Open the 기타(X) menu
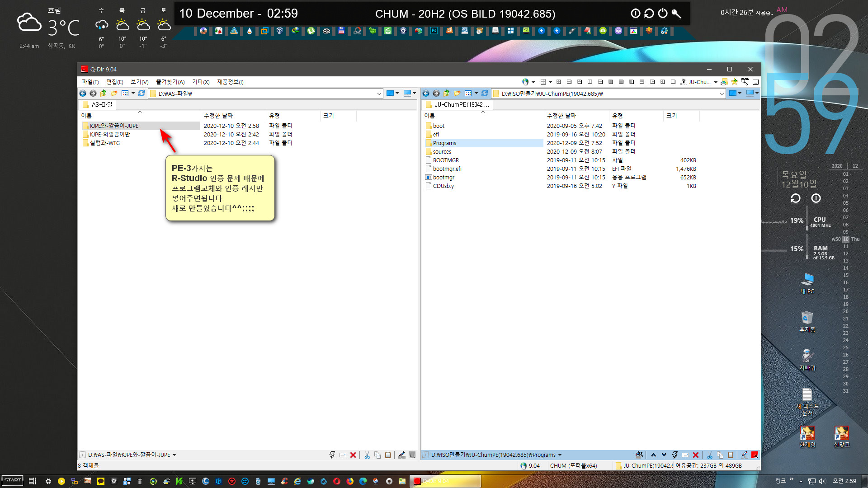 pos(201,82)
